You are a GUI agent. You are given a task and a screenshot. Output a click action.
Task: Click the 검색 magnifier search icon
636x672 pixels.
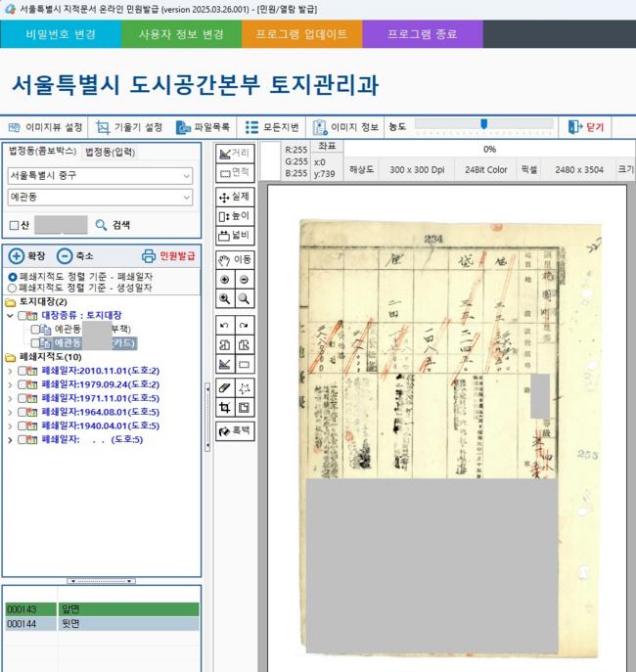click(101, 225)
